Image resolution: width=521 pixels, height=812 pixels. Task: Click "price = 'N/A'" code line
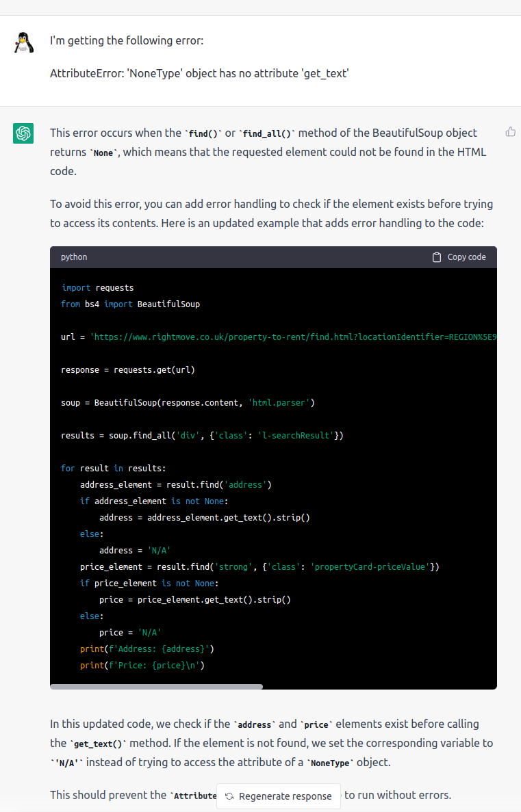[130, 632]
